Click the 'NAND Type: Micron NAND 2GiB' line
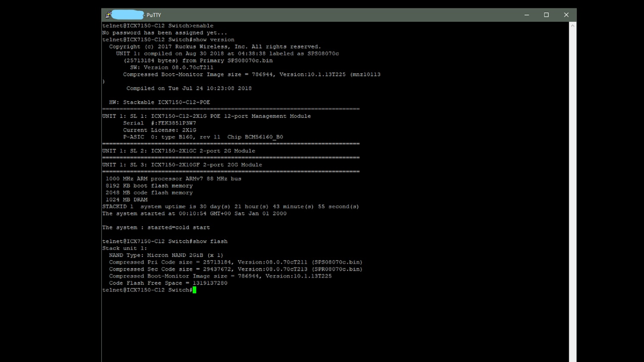This screenshot has height=362, width=644. (166, 255)
